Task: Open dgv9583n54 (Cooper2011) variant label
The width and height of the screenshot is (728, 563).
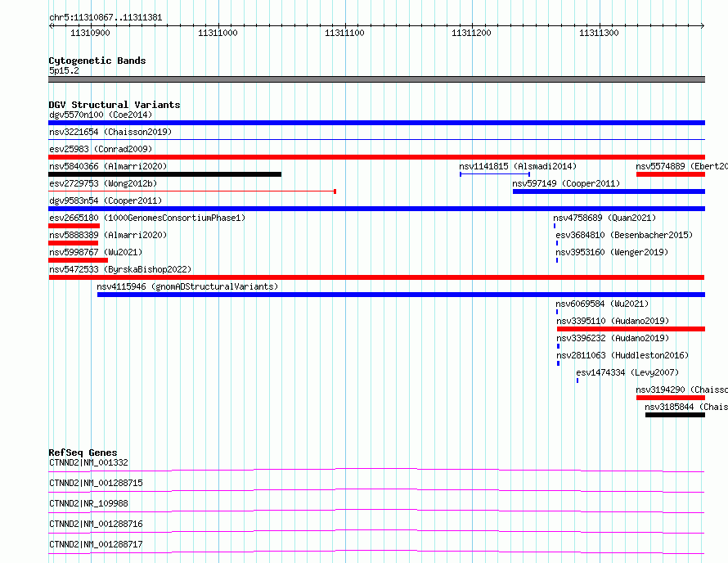Action: pos(106,200)
